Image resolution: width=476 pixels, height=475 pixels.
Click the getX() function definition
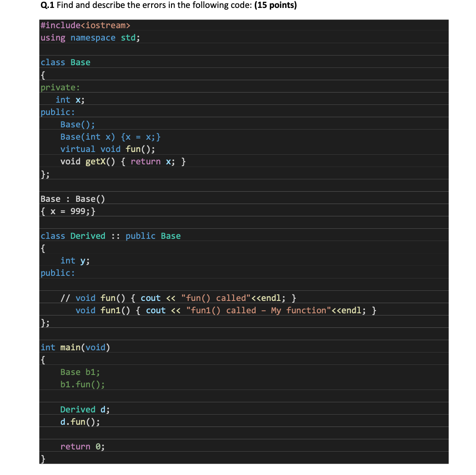[x=123, y=161]
